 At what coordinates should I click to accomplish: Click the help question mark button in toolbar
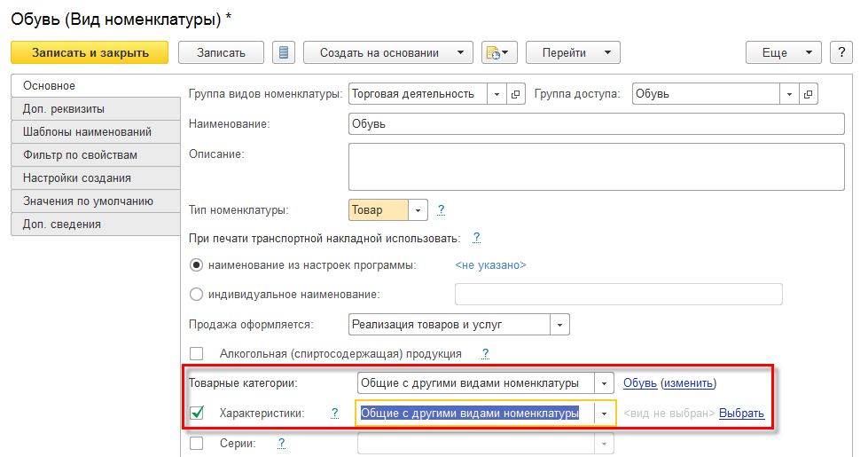coord(841,52)
